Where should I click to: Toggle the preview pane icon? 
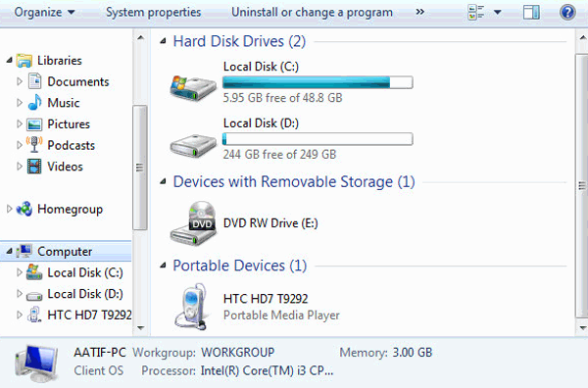[532, 12]
